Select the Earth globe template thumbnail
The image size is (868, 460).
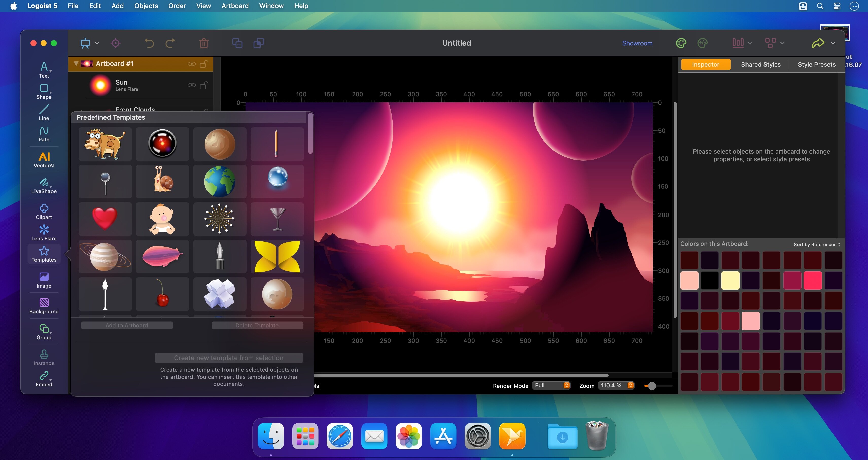tap(220, 182)
